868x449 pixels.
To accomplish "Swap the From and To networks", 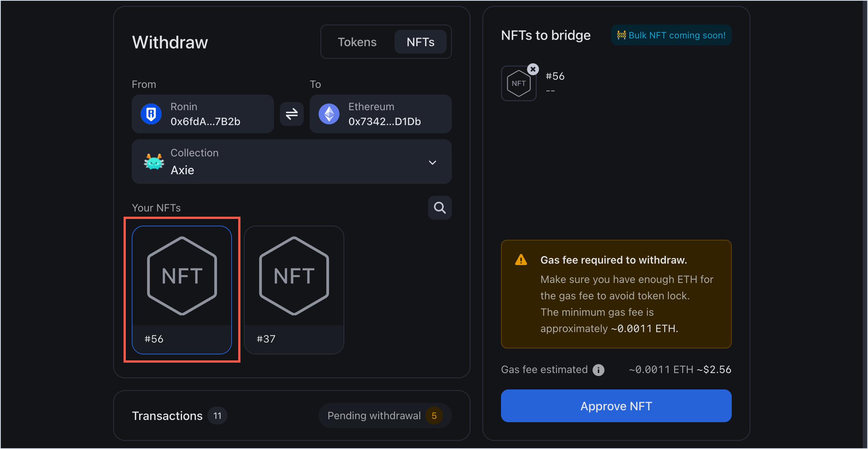I will tap(291, 114).
